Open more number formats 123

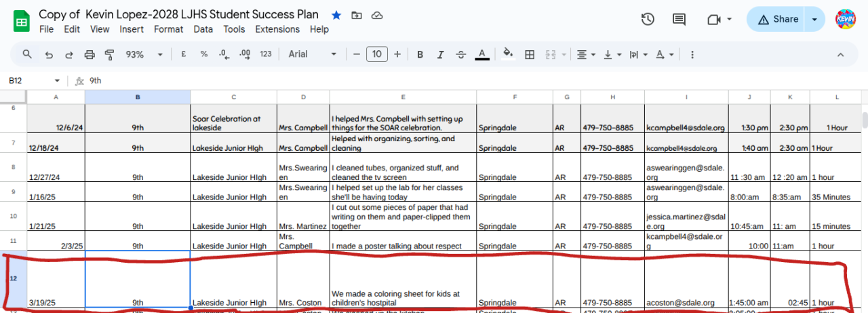pyautogui.click(x=266, y=54)
